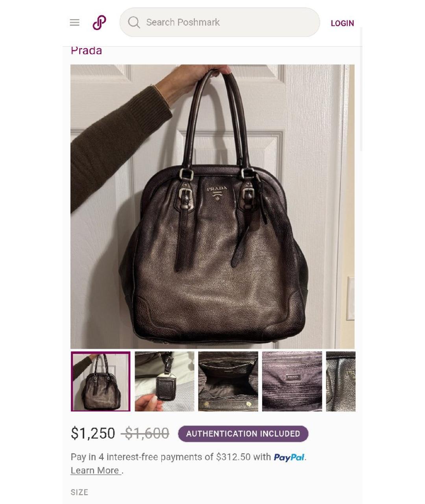This screenshot has height=504, width=425.
Task: Select the first bag thumbnail
Action: 101,382
